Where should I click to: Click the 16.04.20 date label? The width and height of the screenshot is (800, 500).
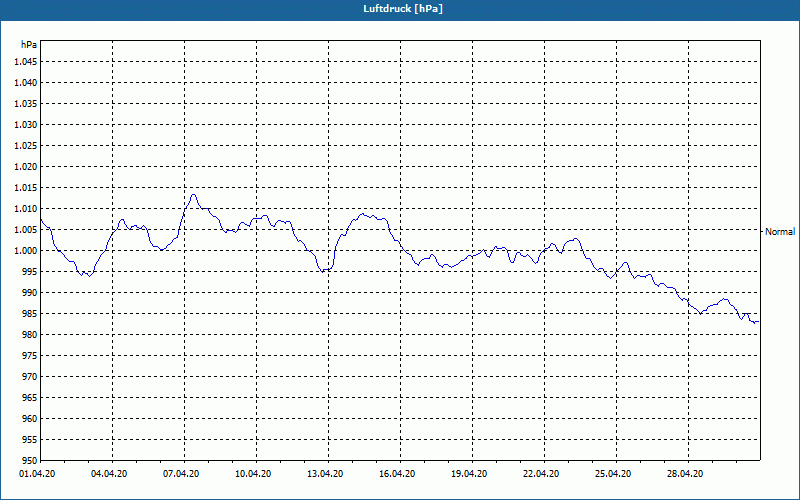point(397,474)
